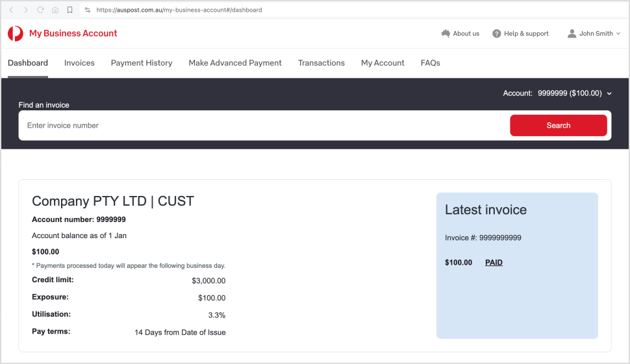Screen dimensions: 630x364
Task: Click the My Business Account title
Action: pos(73,33)
